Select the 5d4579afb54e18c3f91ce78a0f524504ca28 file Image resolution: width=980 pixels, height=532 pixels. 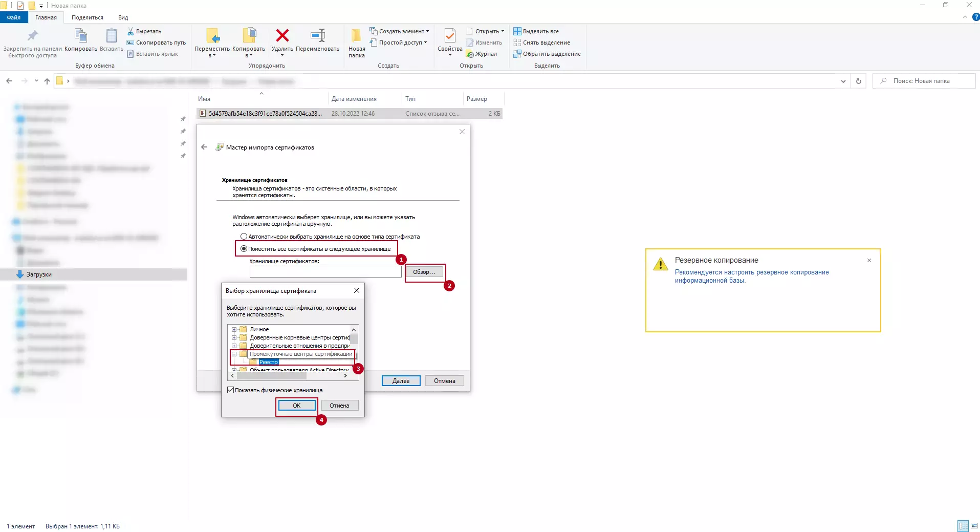tap(349, 114)
